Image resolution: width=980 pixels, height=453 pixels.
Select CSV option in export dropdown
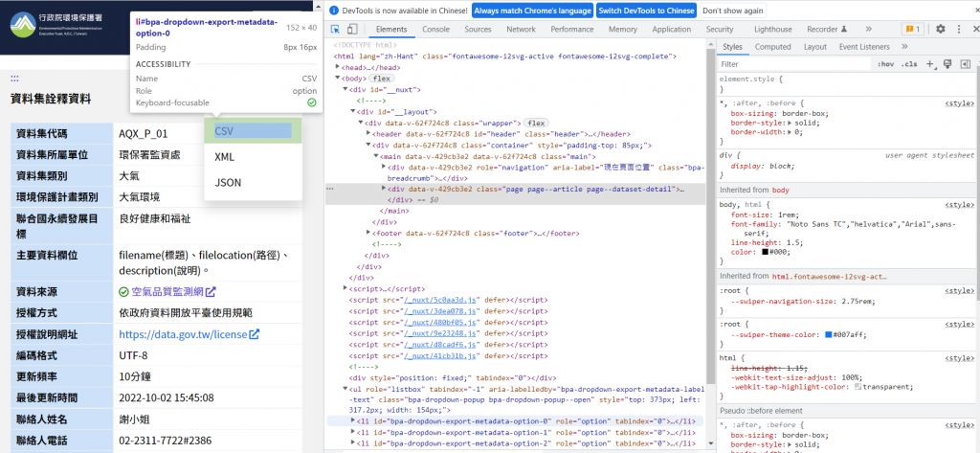coord(253,131)
